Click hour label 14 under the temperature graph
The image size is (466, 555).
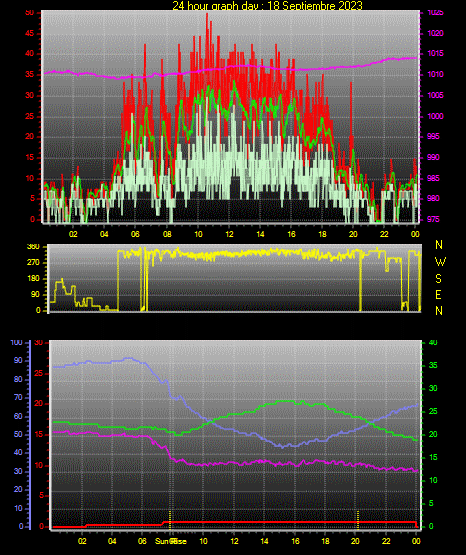(x=264, y=541)
